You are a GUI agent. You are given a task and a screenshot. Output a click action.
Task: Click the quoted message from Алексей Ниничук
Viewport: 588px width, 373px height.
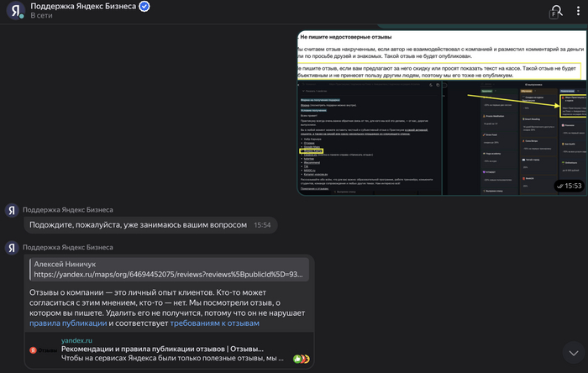(169, 269)
